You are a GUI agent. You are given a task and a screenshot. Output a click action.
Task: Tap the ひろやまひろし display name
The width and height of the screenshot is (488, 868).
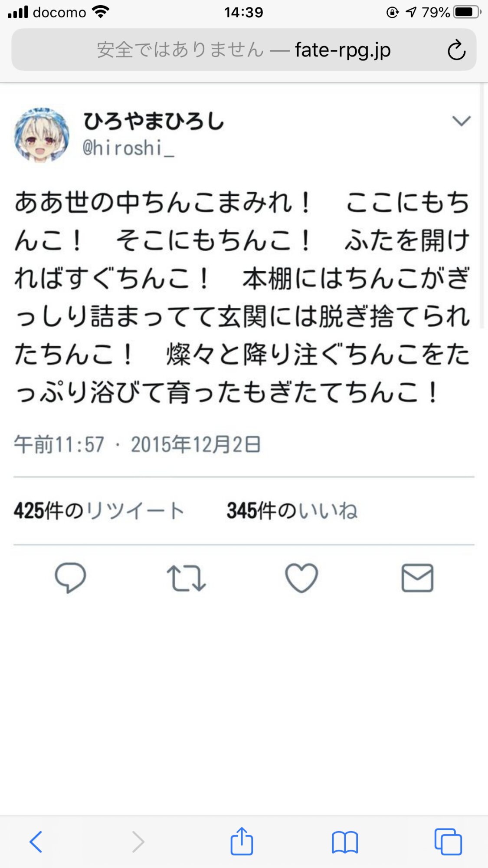point(154,121)
